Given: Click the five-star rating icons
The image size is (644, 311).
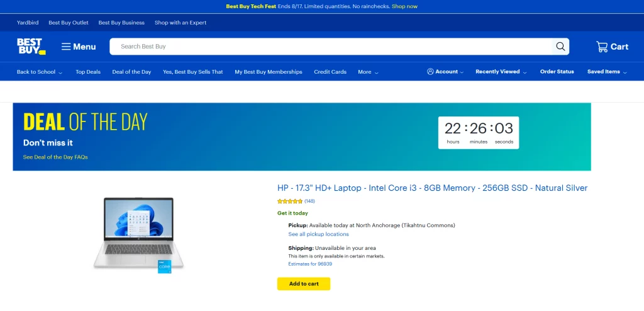Looking at the screenshot, I should (290, 201).
